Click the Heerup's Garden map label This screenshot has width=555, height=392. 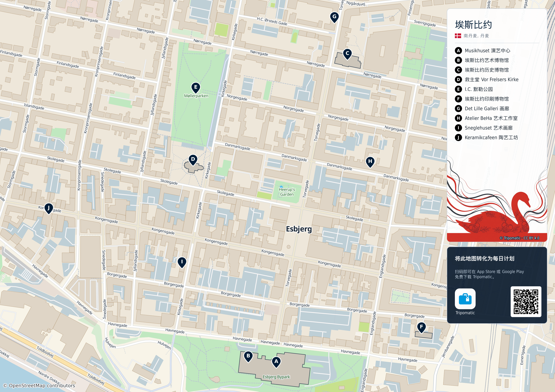point(287,192)
